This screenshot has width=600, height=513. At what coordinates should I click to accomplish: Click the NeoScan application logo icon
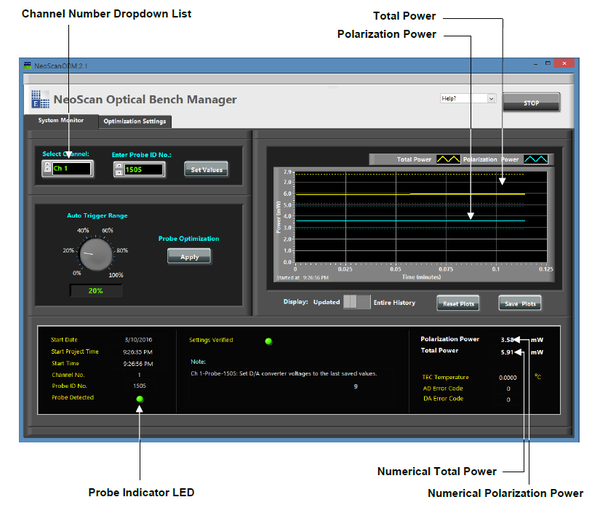(x=41, y=100)
